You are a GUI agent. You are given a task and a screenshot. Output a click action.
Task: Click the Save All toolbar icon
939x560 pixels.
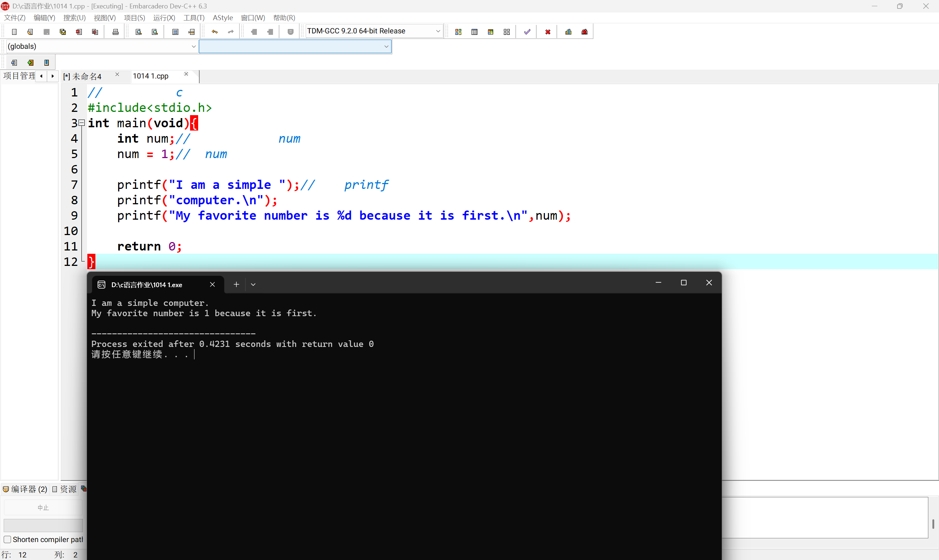(x=63, y=32)
